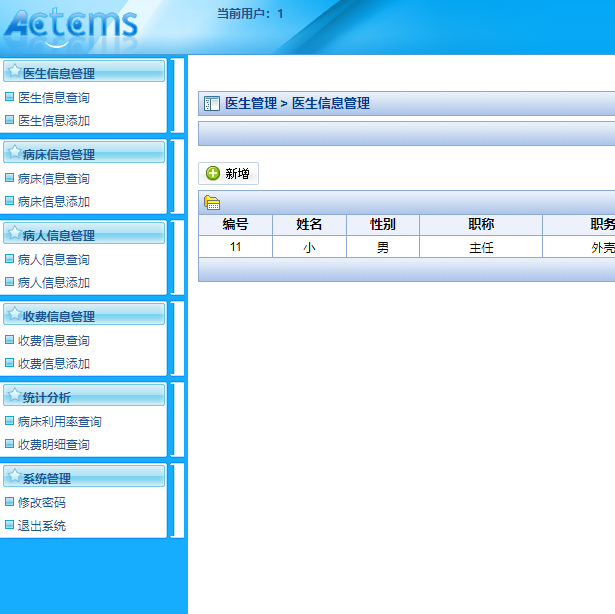This screenshot has height=614, width=615.
Task: Select 收费信息查询 in the sidebar
Action: 54,341
